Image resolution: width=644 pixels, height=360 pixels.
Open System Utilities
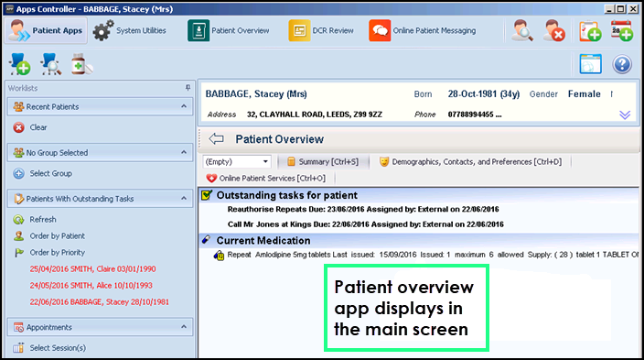click(129, 30)
